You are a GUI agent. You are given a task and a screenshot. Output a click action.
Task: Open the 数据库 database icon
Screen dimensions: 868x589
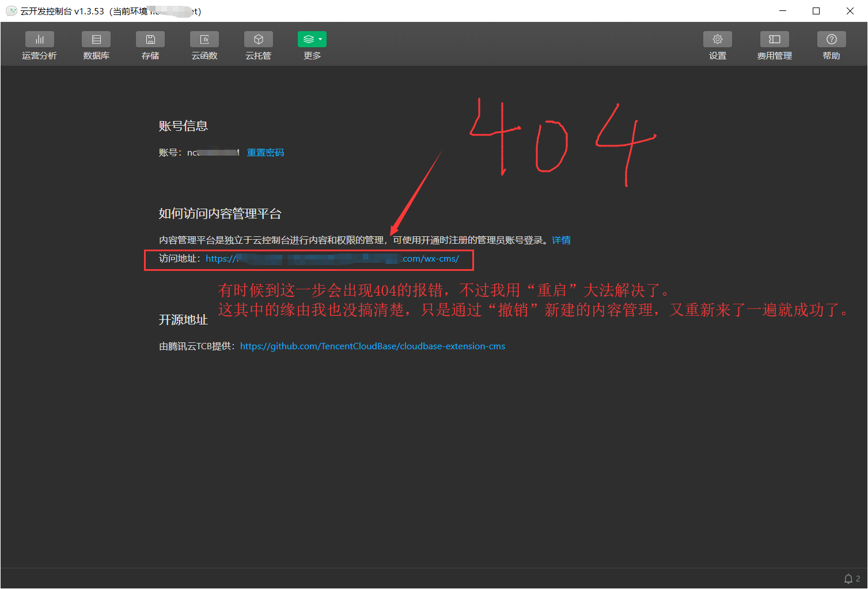point(96,39)
